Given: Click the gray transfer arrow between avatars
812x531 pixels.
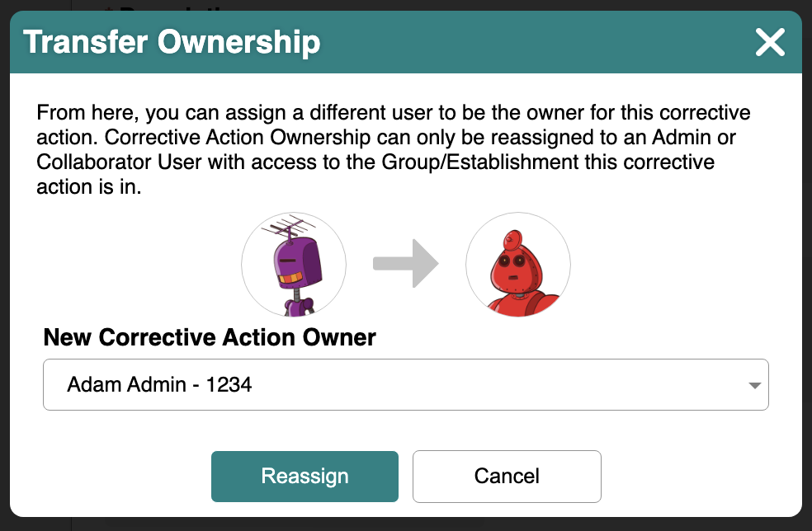Looking at the screenshot, I should [x=406, y=263].
